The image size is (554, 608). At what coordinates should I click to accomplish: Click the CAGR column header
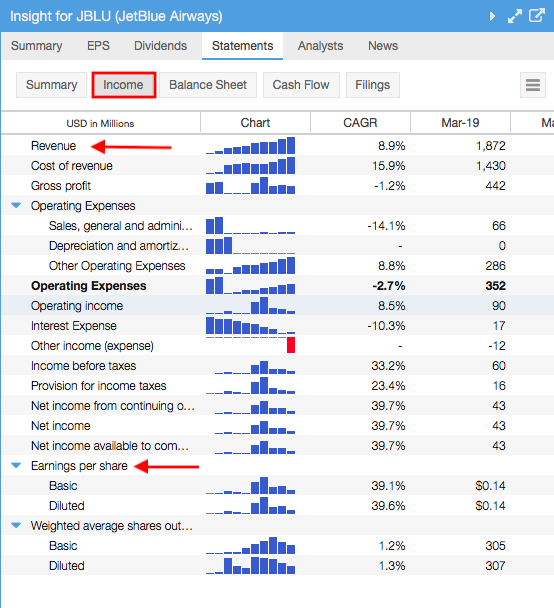point(360,123)
